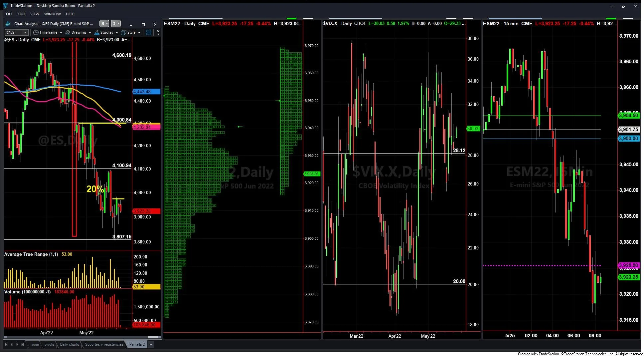
Task: Click the 30.03 green price tag on VIX chart
Action: (x=473, y=129)
